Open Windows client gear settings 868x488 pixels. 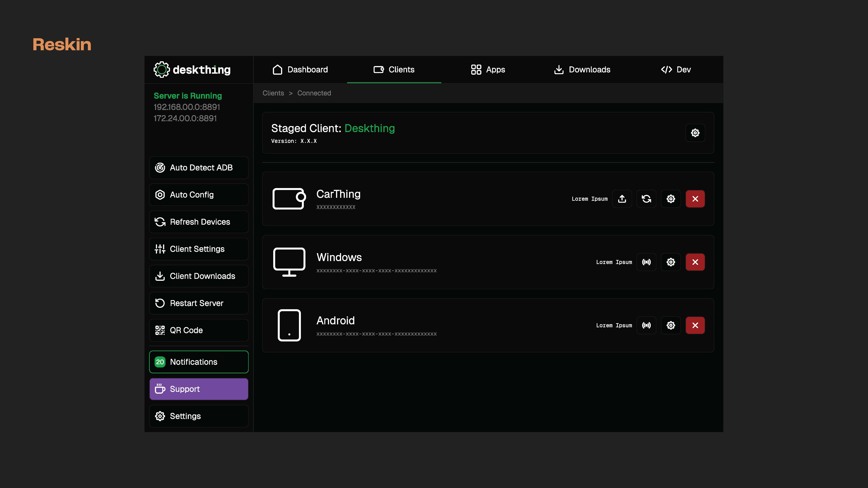coord(671,262)
